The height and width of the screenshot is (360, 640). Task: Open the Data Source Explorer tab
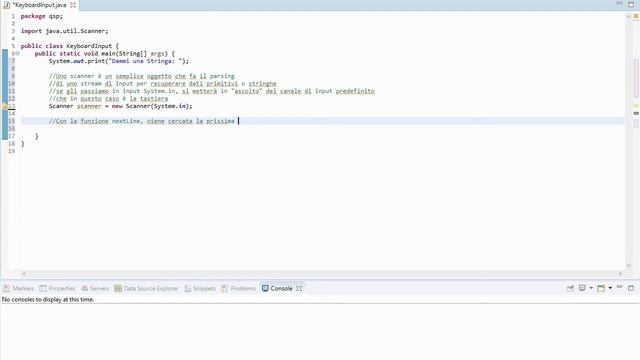[x=146, y=289]
